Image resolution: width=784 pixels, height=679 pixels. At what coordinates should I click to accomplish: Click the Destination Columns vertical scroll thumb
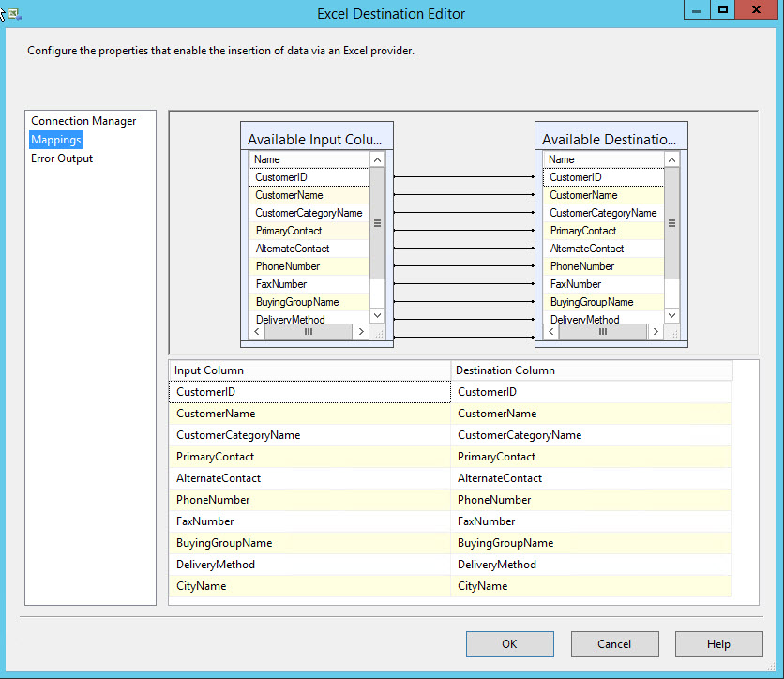pos(672,223)
